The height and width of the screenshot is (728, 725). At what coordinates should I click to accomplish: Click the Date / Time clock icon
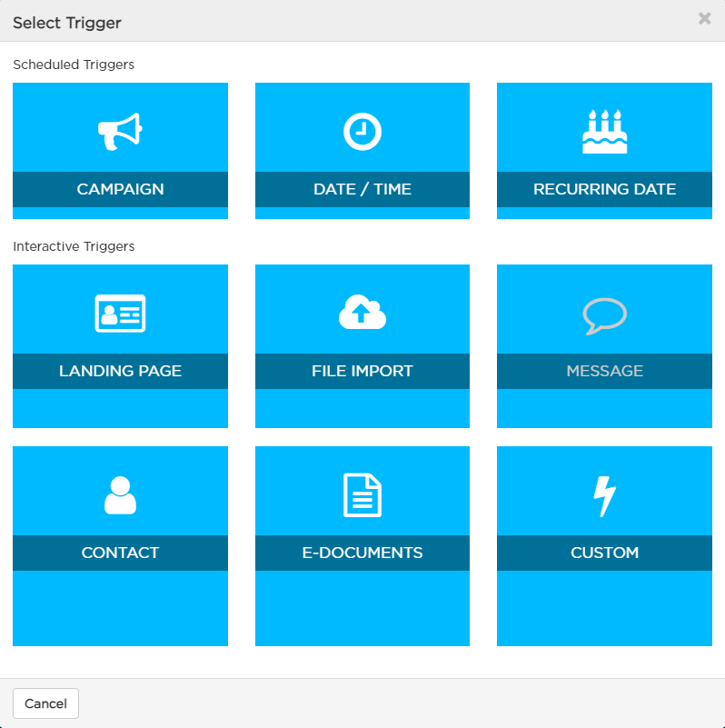[x=362, y=132]
